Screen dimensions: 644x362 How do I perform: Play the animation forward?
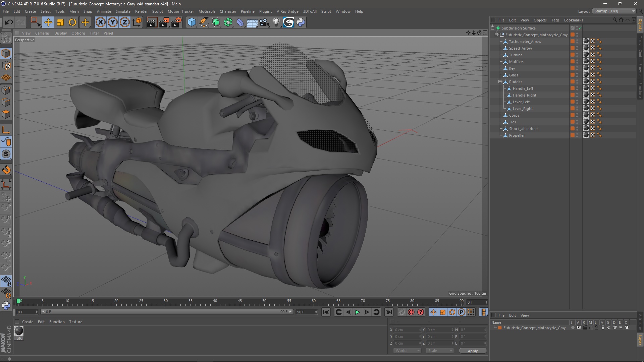358,312
